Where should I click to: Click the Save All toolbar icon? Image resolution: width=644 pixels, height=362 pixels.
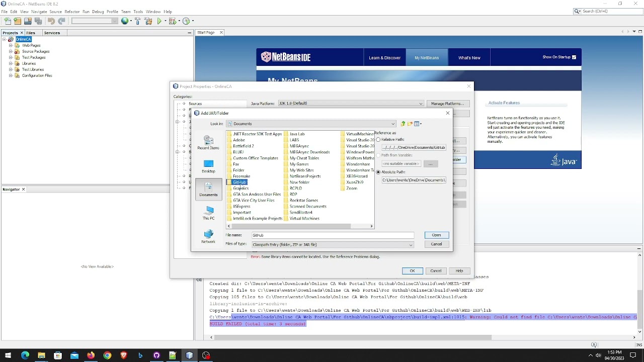pyautogui.click(x=38, y=21)
